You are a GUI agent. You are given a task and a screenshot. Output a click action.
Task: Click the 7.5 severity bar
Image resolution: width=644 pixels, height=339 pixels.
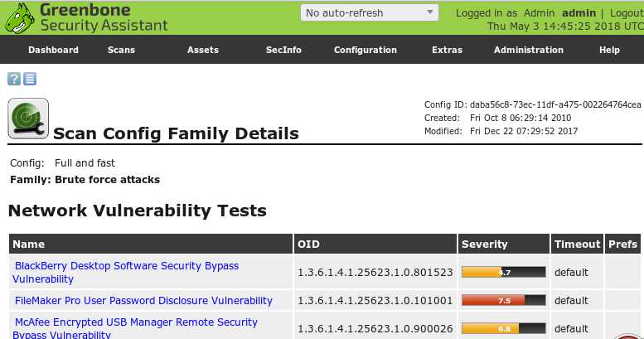[x=504, y=300]
